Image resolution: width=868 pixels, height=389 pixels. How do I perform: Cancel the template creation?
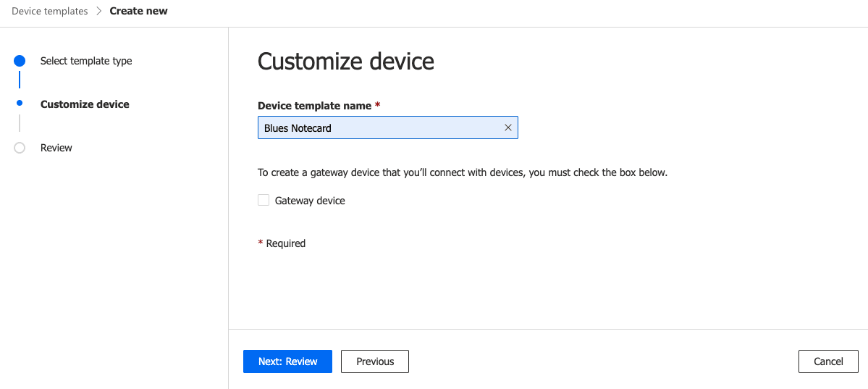coord(828,361)
